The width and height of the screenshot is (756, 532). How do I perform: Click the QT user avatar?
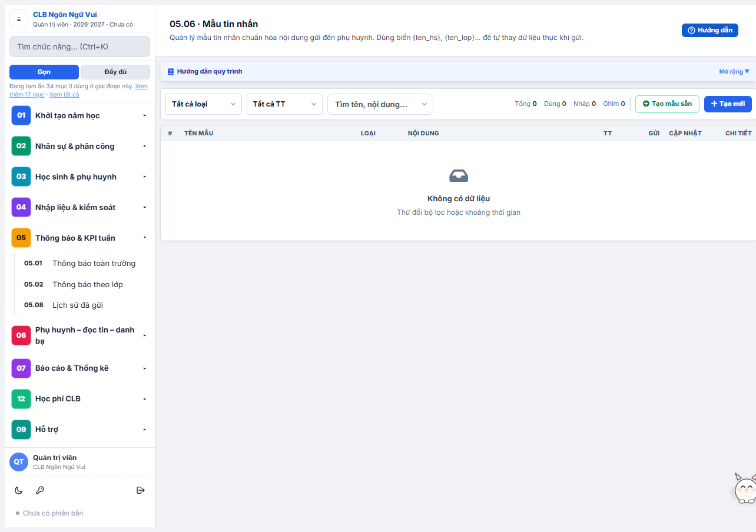pos(19,462)
